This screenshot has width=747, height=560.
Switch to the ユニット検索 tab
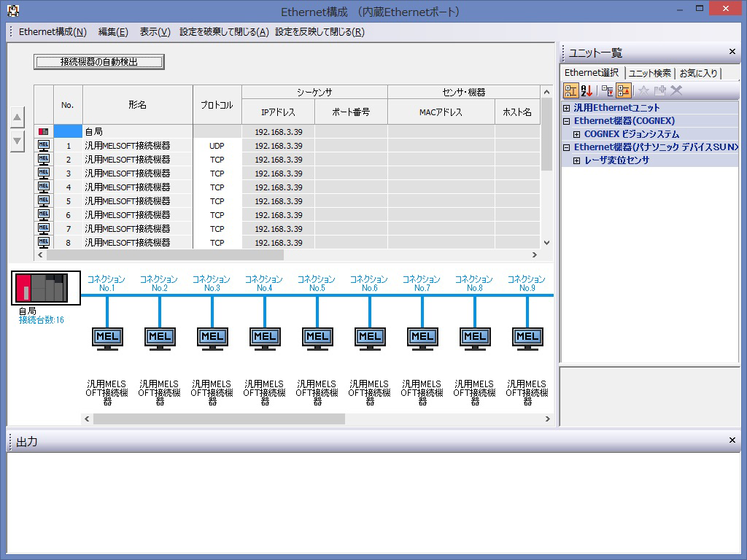(x=649, y=73)
